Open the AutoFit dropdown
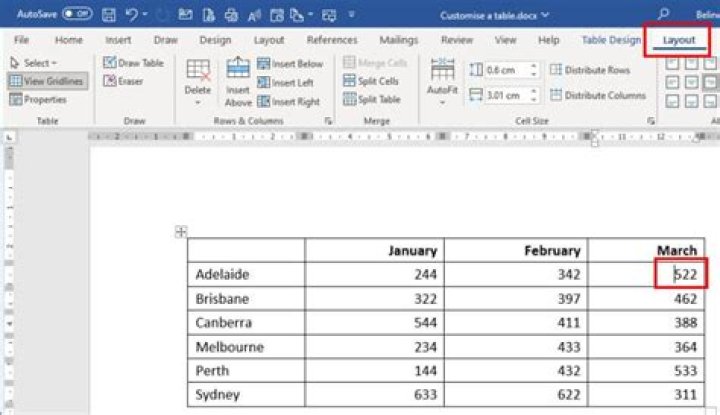Image resolution: width=720 pixels, height=415 pixels. tap(441, 81)
